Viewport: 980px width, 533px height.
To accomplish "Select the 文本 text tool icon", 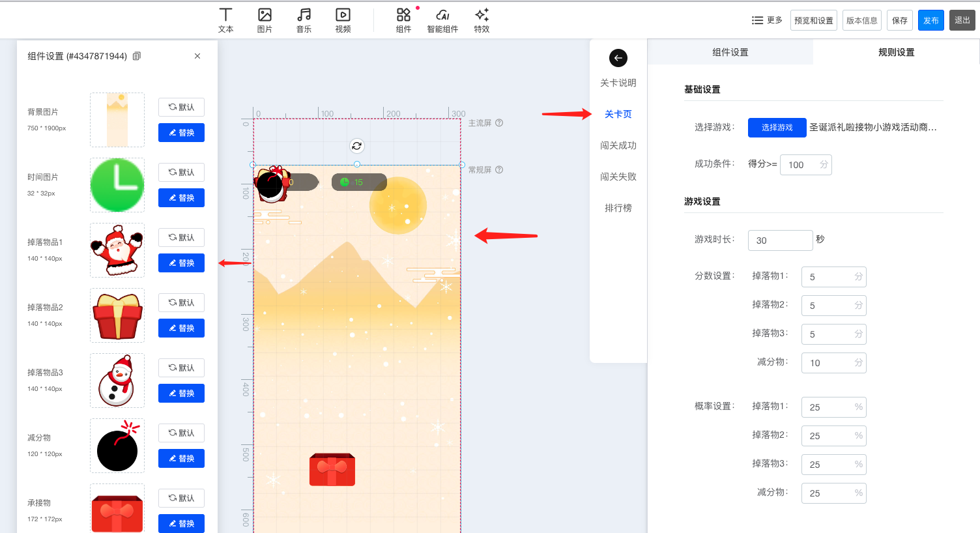I will click(225, 15).
